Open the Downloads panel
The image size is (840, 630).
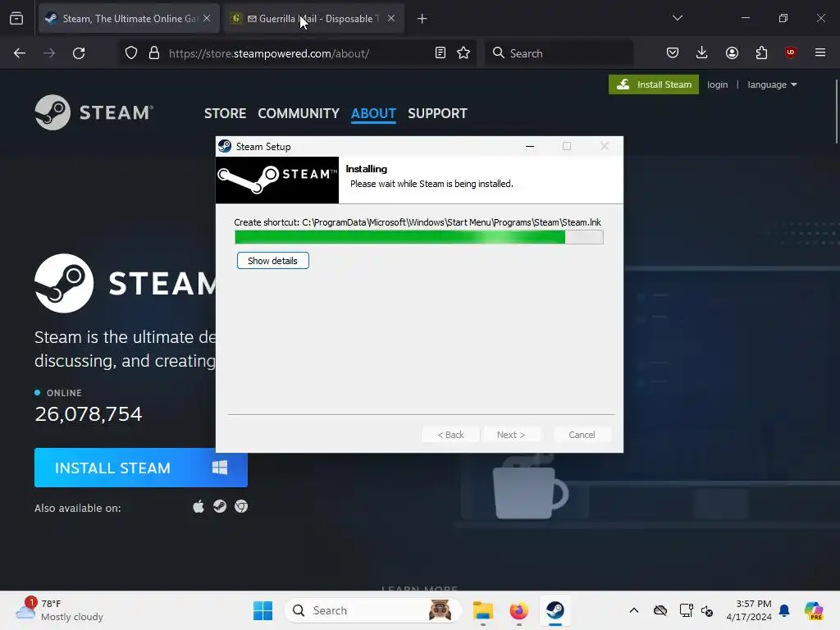click(702, 52)
